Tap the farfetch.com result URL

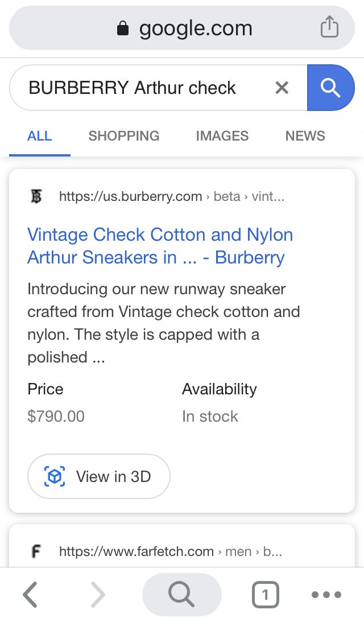[136, 551]
